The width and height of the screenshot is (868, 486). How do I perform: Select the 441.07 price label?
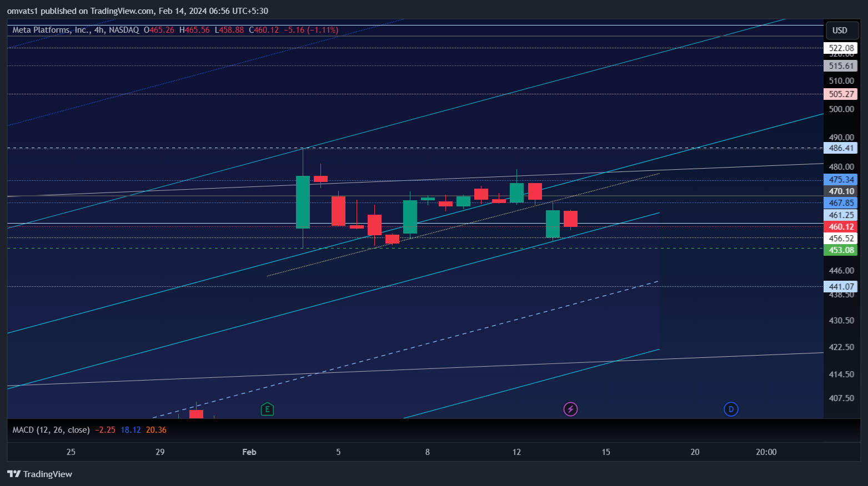841,287
